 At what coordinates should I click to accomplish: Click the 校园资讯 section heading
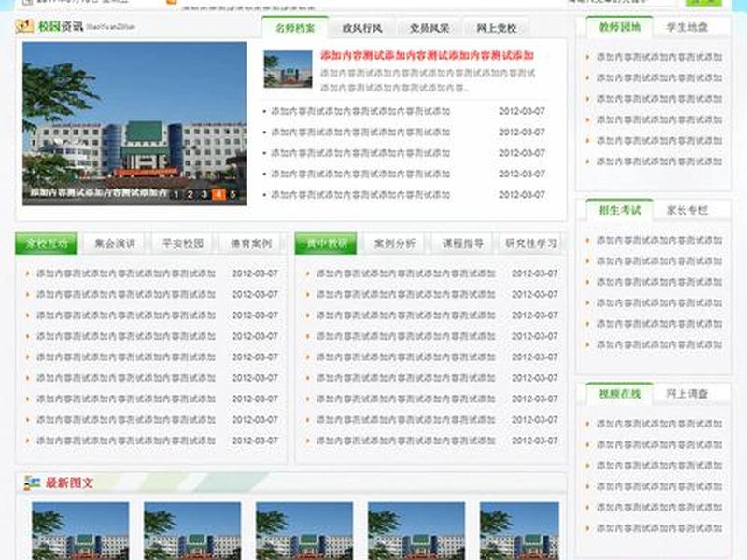[61, 26]
